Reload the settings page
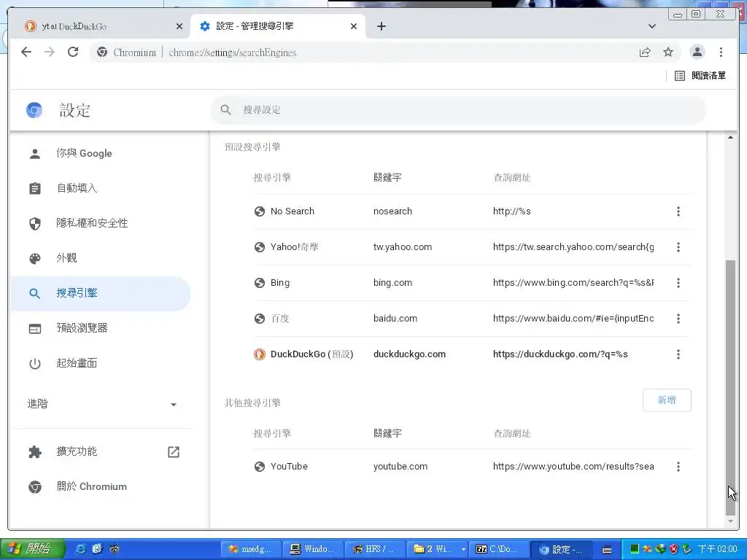This screenshot has width=747, height=560. pos(73,52)
